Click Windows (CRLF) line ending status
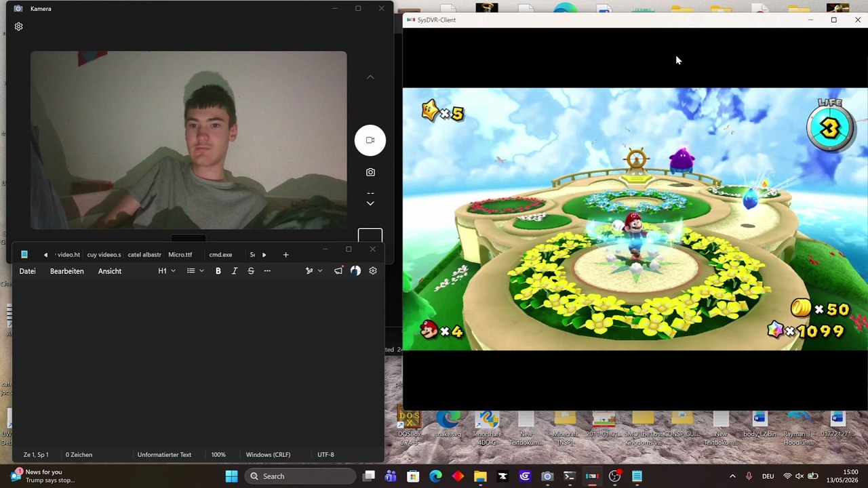The image size is (868, 488). tap(268, 455)
